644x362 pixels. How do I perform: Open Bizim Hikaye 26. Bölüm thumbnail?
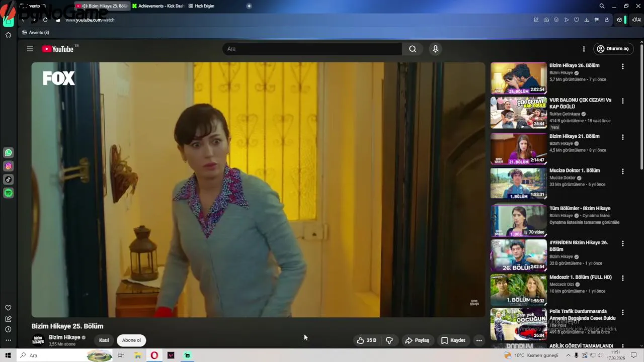click(x=518, y=78)
